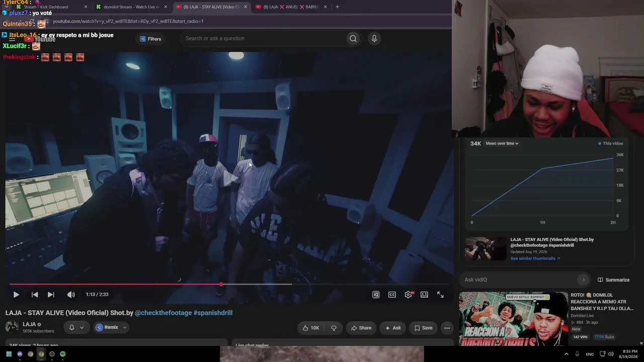Follow the 'See similar thumbnails' link
Viewport: 644px width, 362px height.
(535, 258)
